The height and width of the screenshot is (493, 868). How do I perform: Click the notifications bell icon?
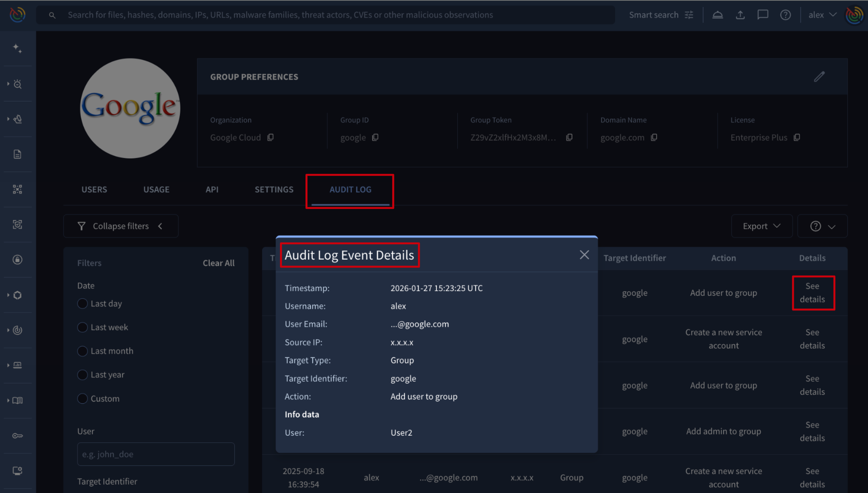[x=717, y=15]
